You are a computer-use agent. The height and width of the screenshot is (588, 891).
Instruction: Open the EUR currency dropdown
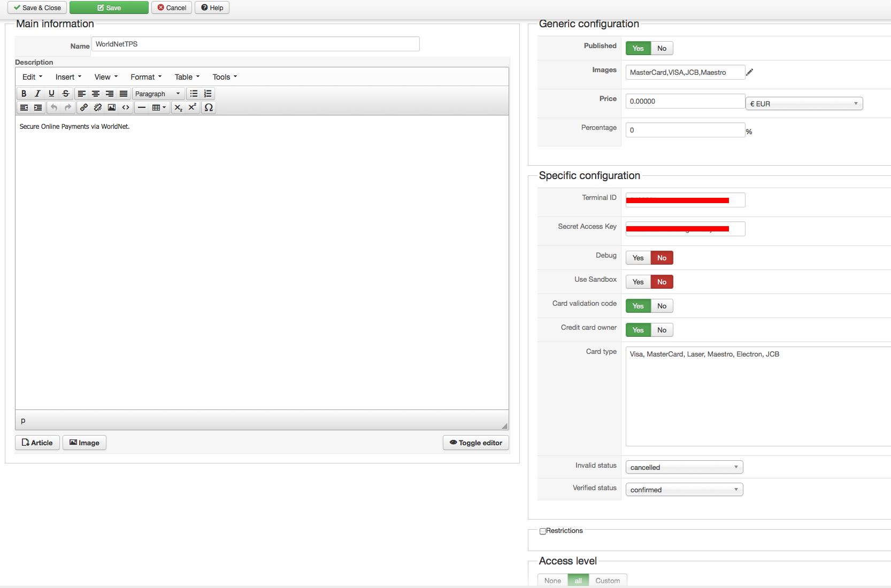[x=804, y=104]
